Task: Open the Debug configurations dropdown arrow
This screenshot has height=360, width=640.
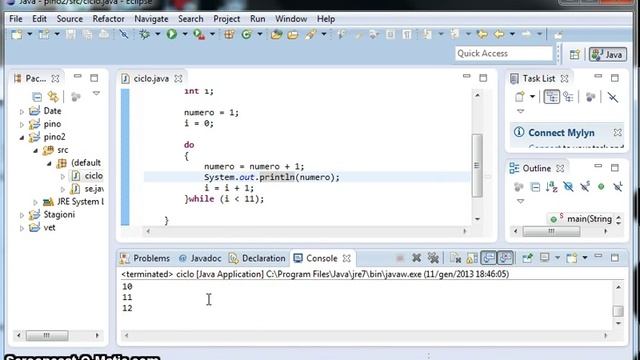Action: point(157,34)
